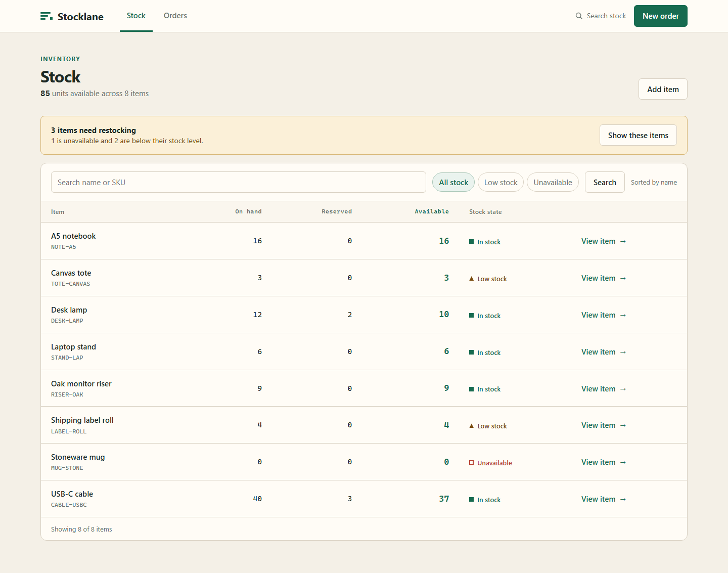This screenshot has width=728, height=573.
Task: Click the Sorted by name label
Action: click(x=654, y=183)
